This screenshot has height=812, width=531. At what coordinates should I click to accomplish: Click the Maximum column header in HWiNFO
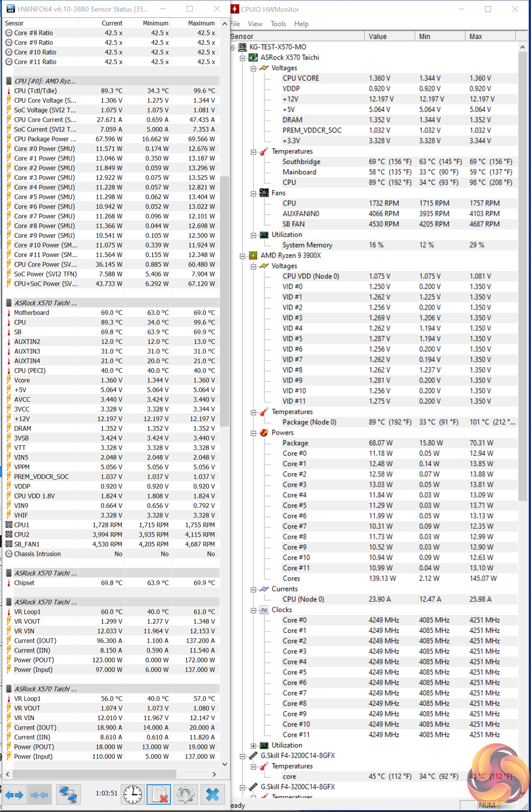(x=194, y=23)
